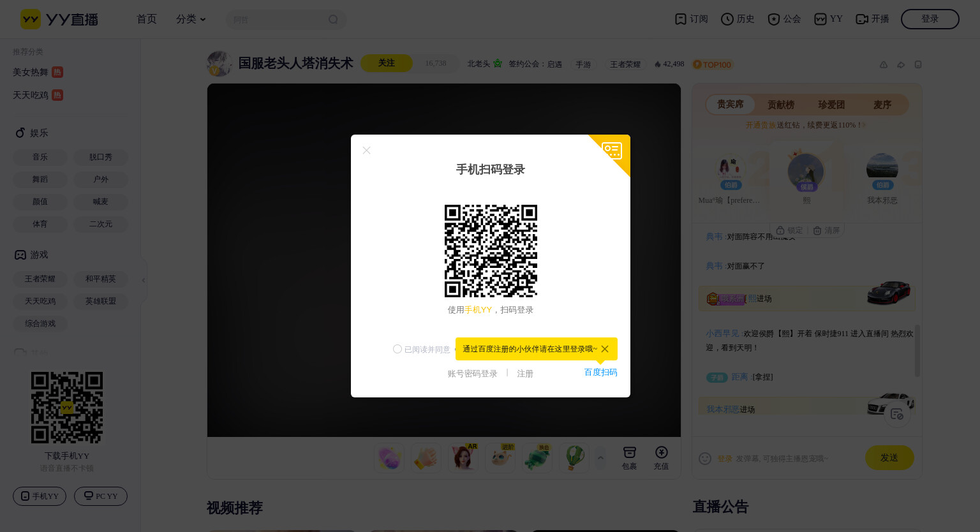The width and height of the screenshot is (980, 532).
Task: Expand the 分类 dropdown
Action: pos(191,19)
